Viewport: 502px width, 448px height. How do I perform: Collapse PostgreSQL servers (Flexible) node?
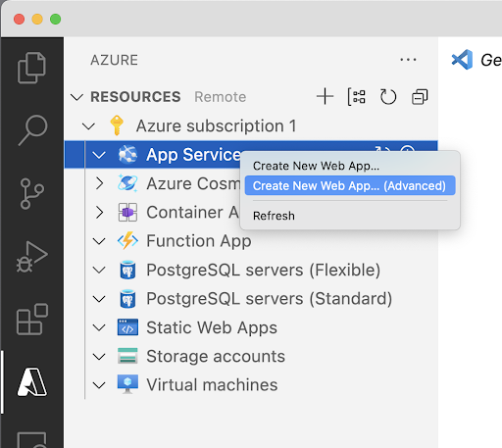(x=99, y=270)
